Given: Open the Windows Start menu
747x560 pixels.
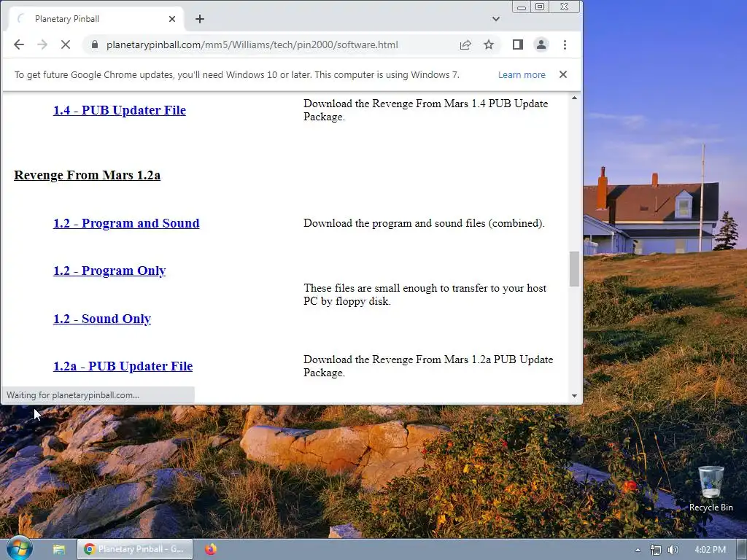Looking at the screenshot, I should coord(19,548).
